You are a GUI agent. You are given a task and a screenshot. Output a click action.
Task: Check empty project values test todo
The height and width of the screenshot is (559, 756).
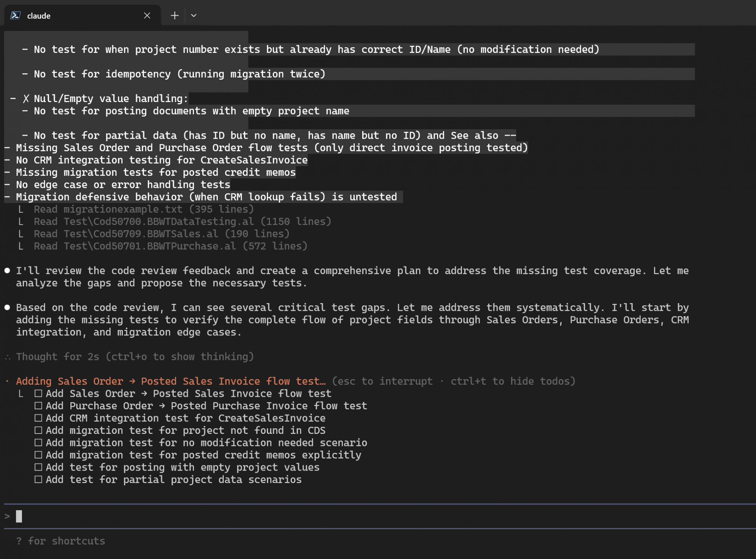pos(38,467)
